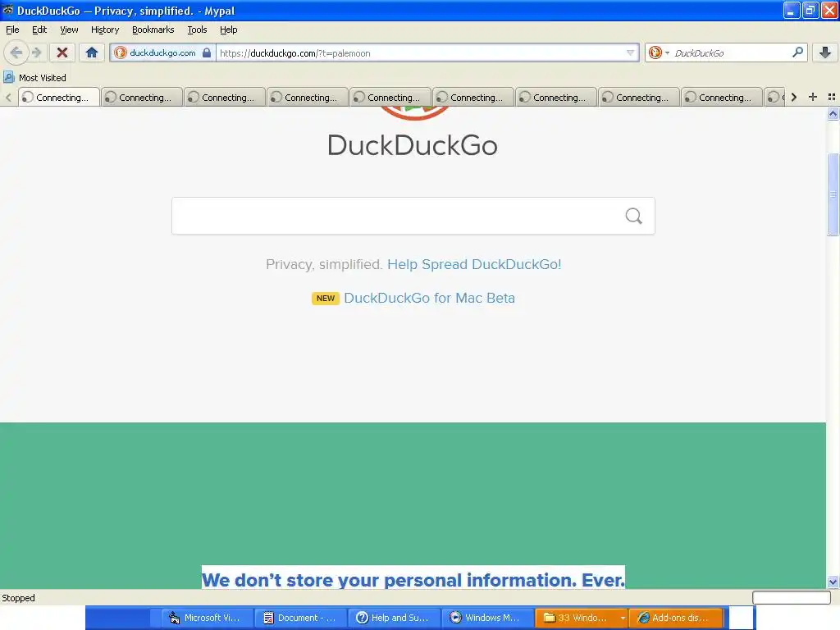This screenshot has width=840, height=630.
Task: Click the vertical scrollbar thumb
Action: [x=833, y=194]
